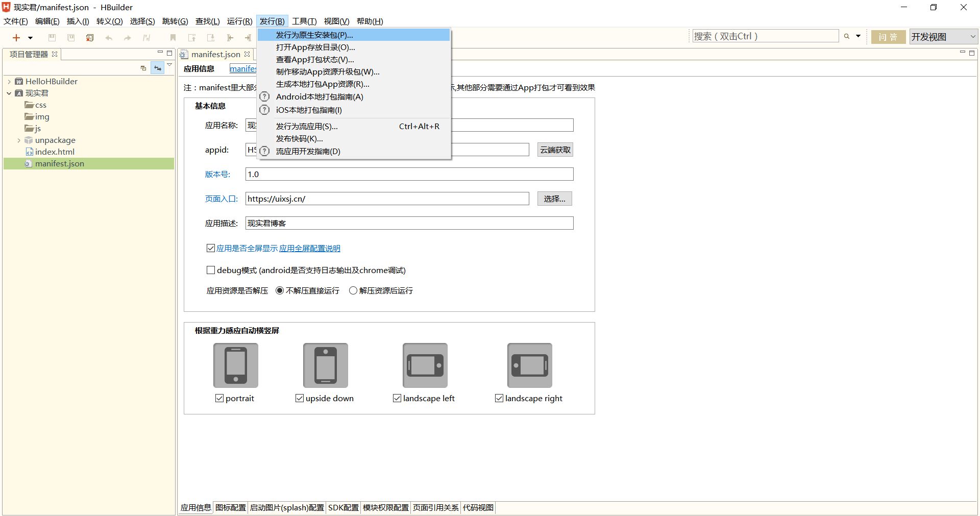Maximize the editor area
The image size is (980, 516).
coord(972,53)
